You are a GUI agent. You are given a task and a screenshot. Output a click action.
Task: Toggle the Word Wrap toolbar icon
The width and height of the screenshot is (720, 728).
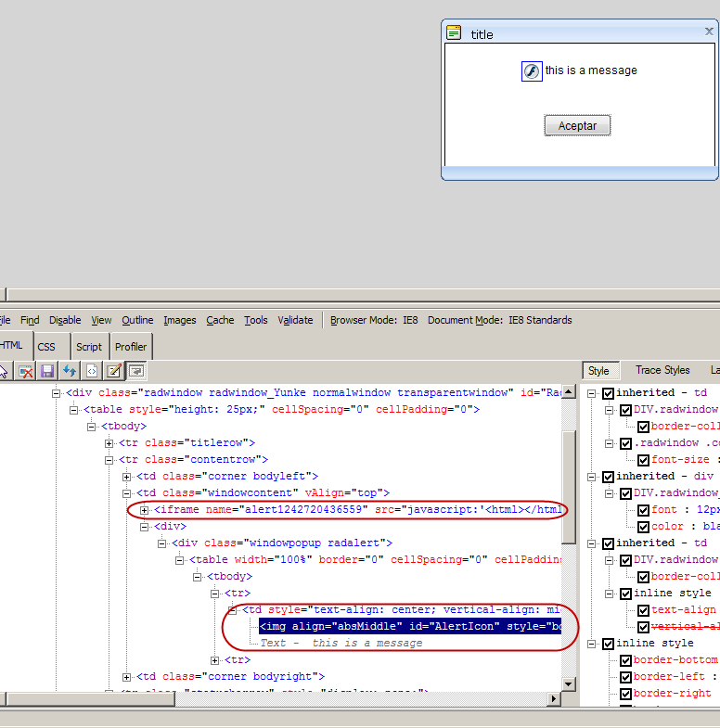[136, 371]
